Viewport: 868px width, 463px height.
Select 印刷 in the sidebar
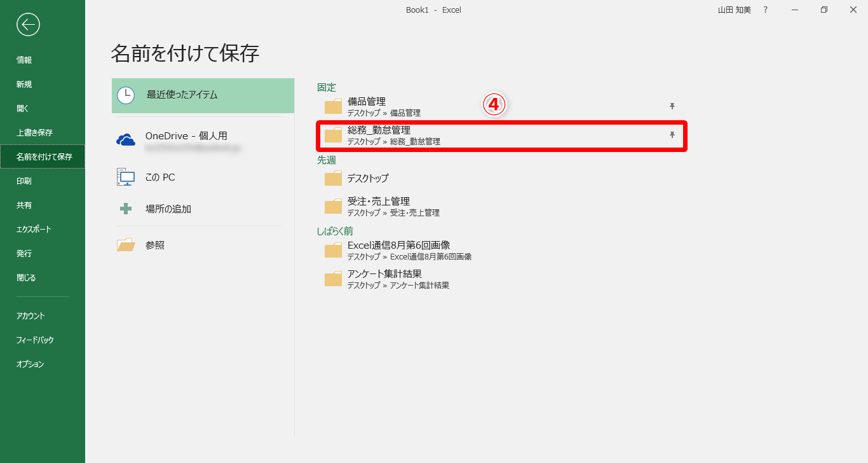click(24, 181)
